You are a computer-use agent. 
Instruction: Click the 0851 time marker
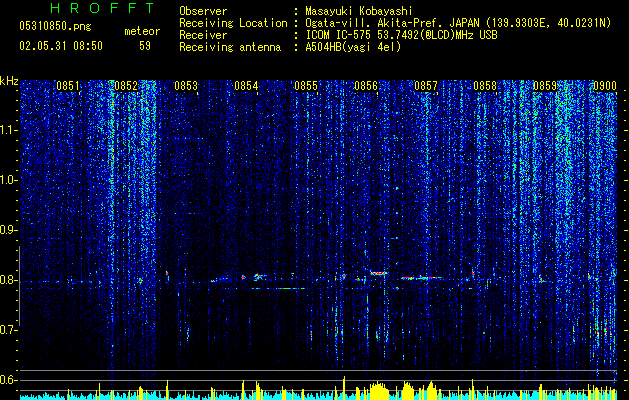[x=68, y=86]
